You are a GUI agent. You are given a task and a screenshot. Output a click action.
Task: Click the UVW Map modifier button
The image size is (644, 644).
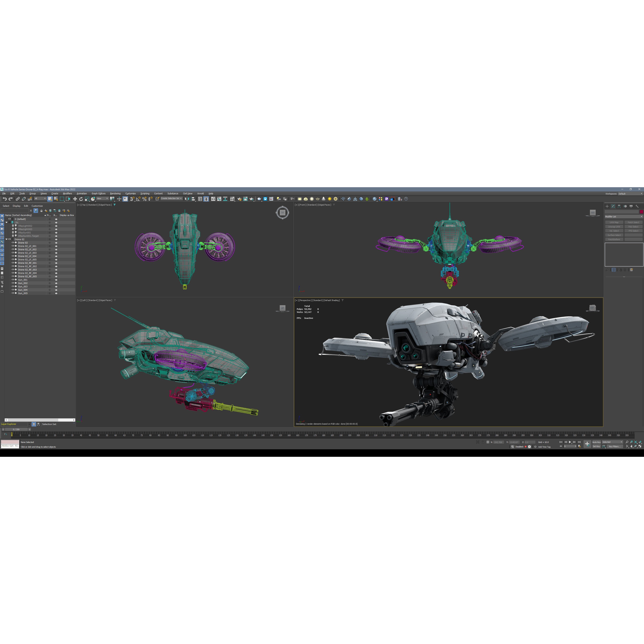[614, 222]
